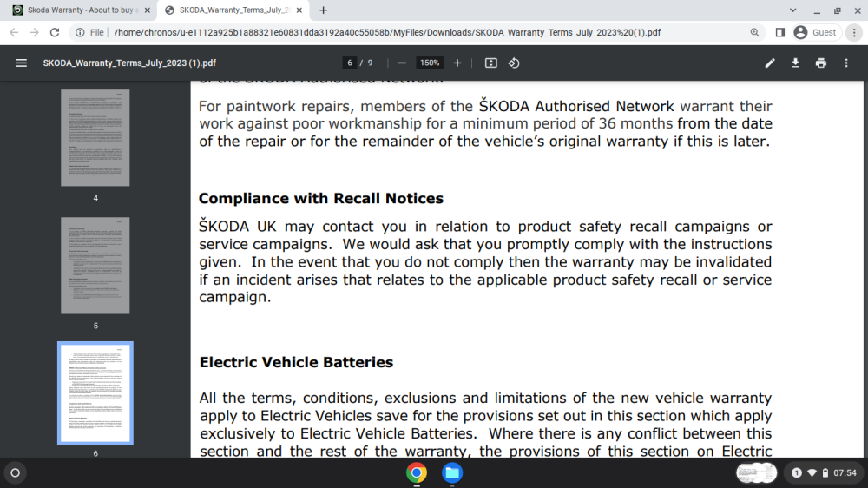Rotate the PDF counterclockwise
Viewport: 868px width, 488px height.
click(514, 63)
